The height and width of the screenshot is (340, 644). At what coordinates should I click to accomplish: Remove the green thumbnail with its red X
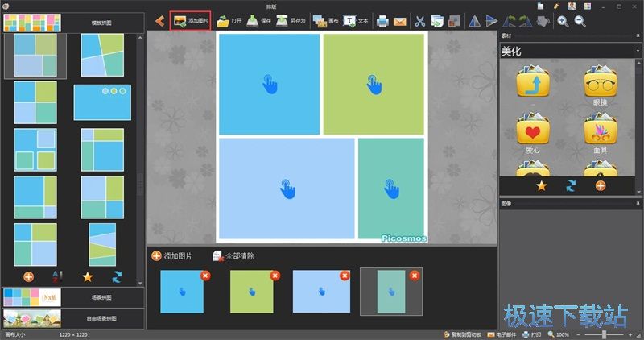coord(275,275)
